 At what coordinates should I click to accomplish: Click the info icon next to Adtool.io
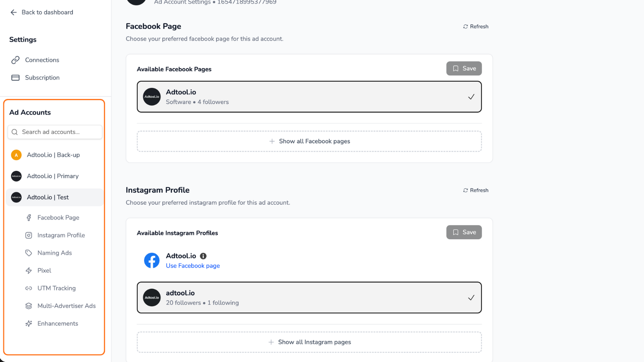coord(203,256)
